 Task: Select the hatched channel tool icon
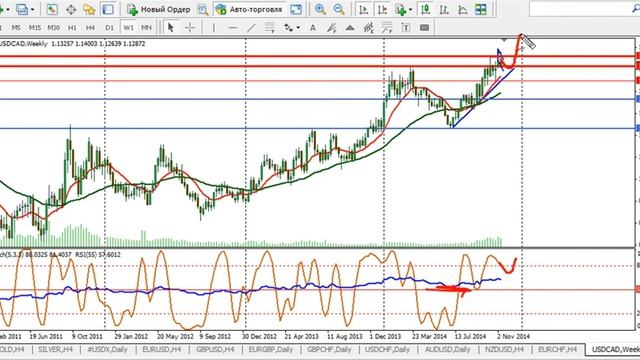pyautogui.click(x=369, y=28)
